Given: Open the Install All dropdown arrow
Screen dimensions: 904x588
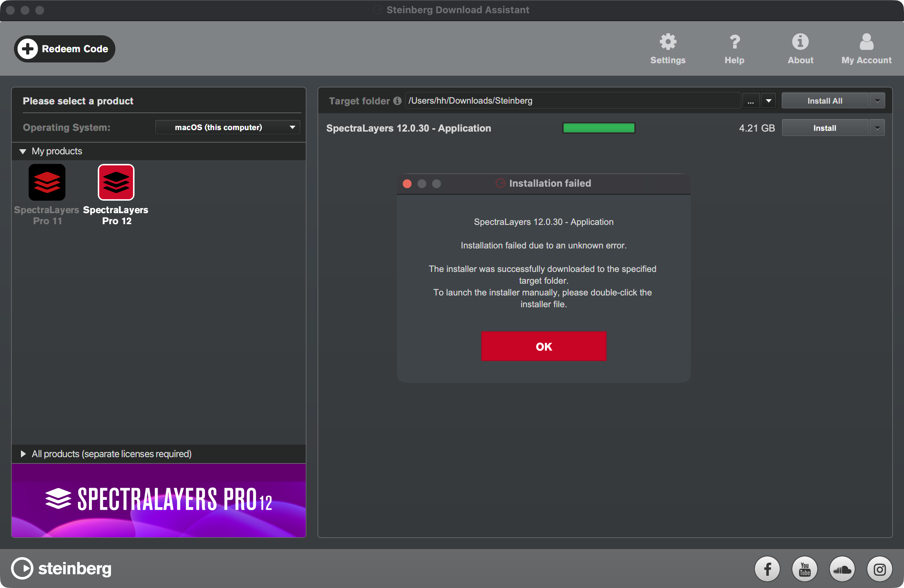Looking at the screenshot, I should tap(877, 101).
